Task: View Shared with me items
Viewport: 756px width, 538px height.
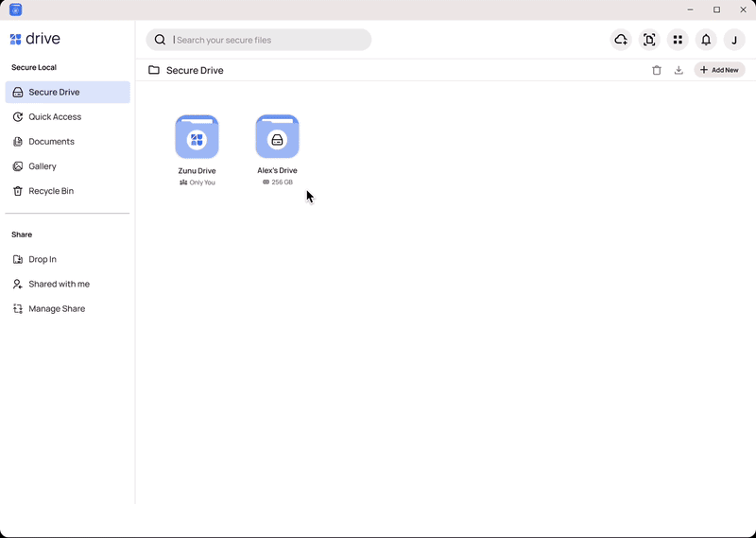Action: pos(59,284)
